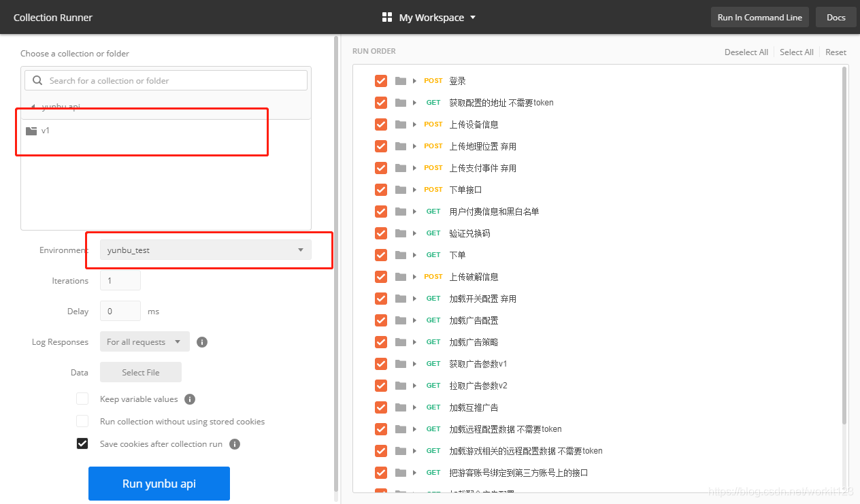Enable Keep variable values checkbox
Image resolution: width=860 pixels, height=504 pixels.
tap(82, 399)
